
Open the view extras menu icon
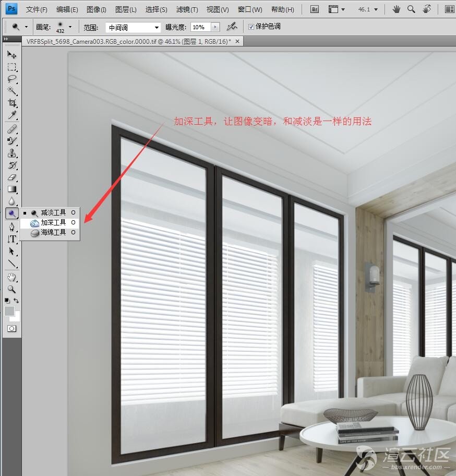337,9
